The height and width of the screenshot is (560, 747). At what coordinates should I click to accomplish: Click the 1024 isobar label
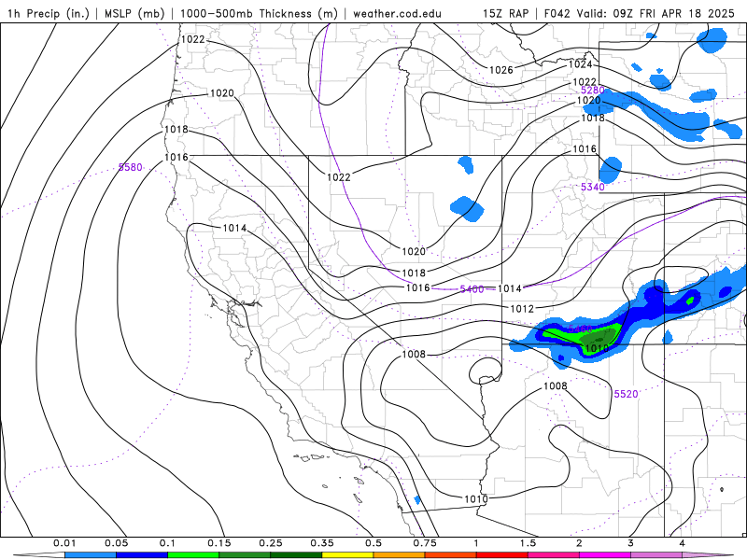click(580, 63)
